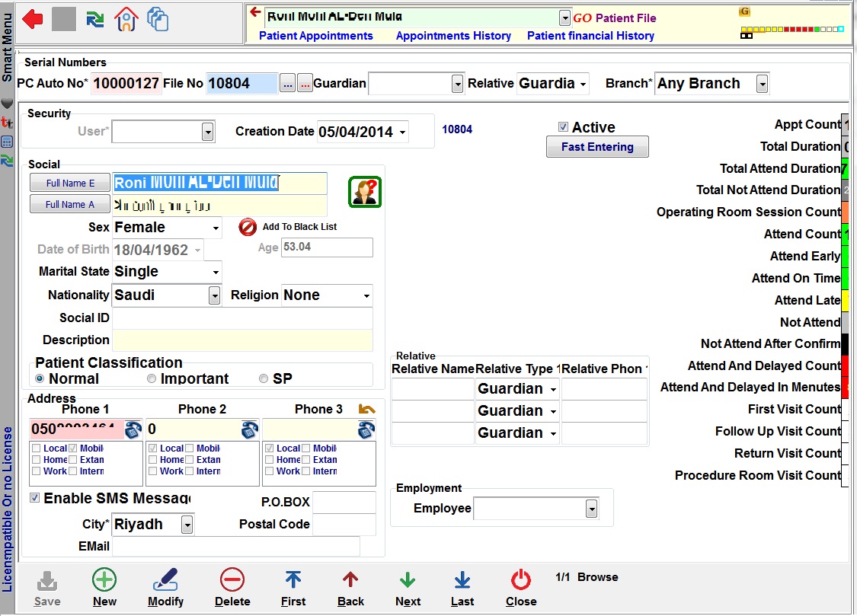Image resolution: width=857 pixels, height=616 pixels.
Task: Toggle the Active checkbox
Action: click(x=563, y=126)
